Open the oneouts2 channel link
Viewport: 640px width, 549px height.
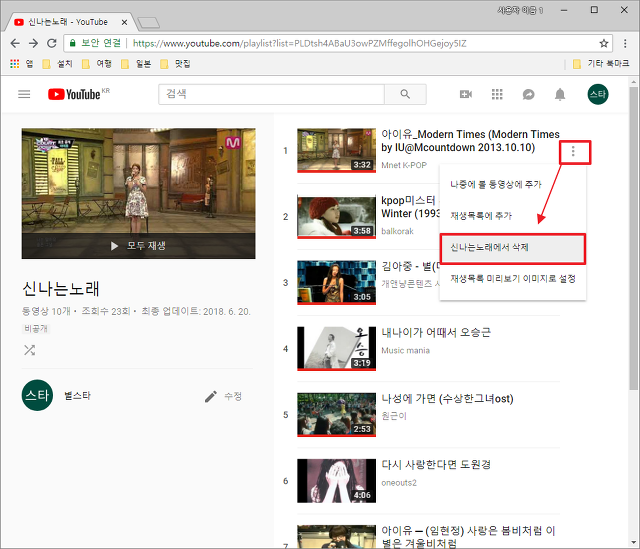pos(399,483)
